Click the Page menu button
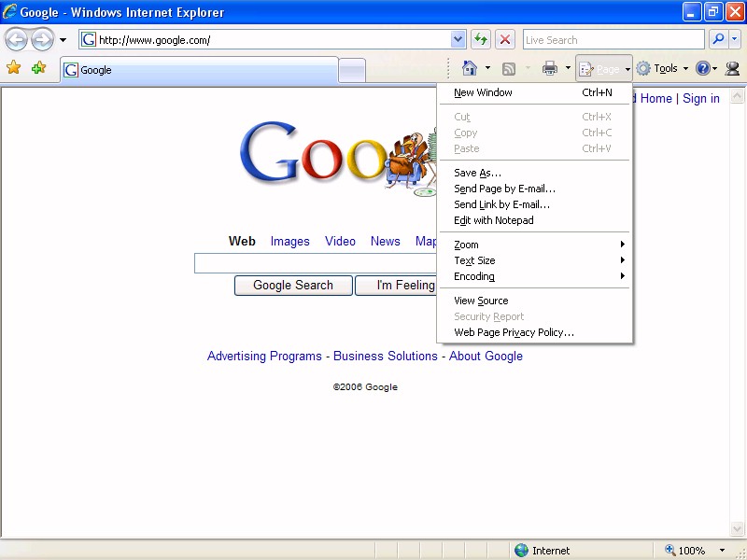 click(604, 69)
